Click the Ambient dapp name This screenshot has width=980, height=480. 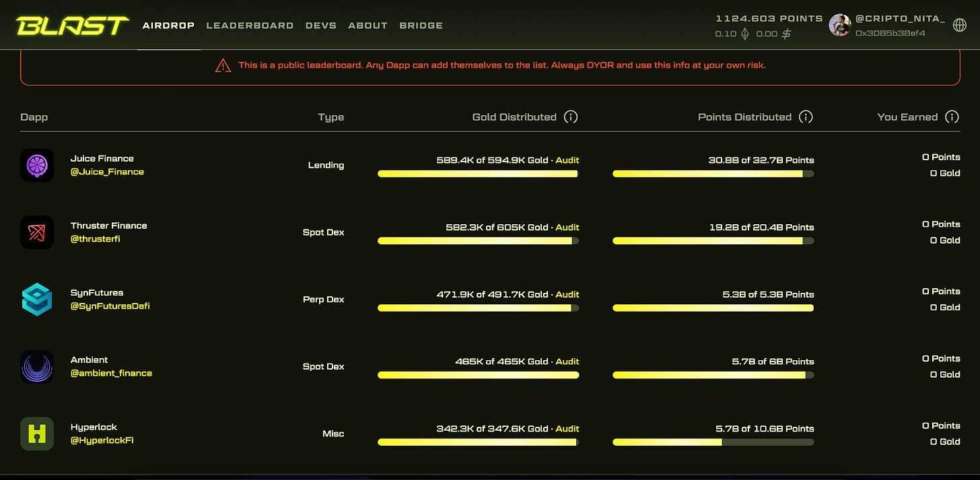coord(89,360)
